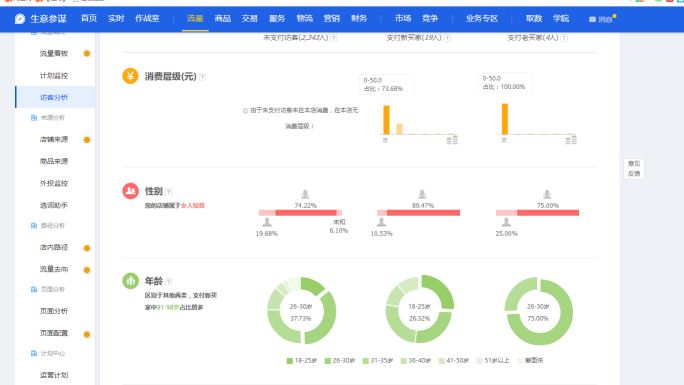The height and width of the screenshot is (385, 684).
Task: Click the orange dot beside 流量看板
Action: (x=87, y=54)
